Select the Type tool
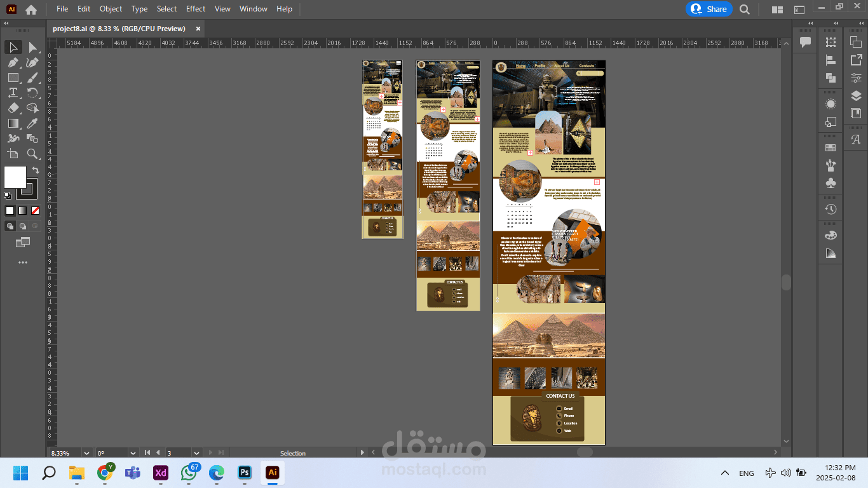868x488 pixels. (13, 93)
